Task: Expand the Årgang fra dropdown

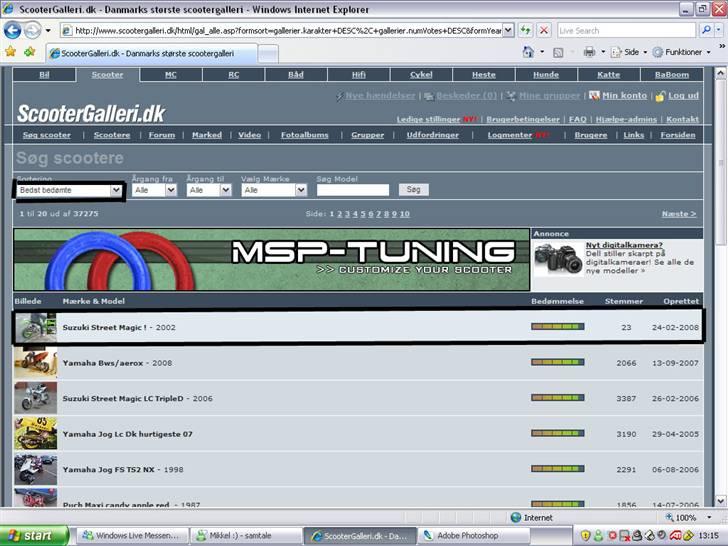Action: click(x=154, y=190)
